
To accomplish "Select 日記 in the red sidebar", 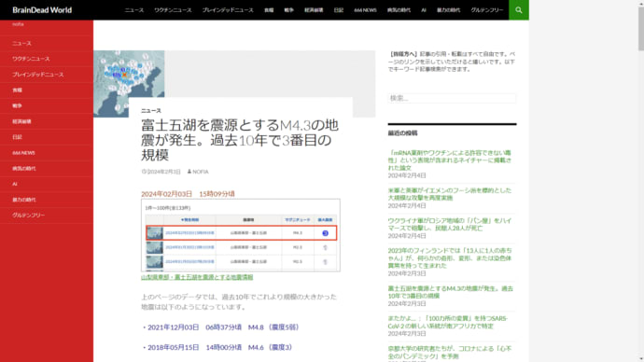I will tap(17, 136).
